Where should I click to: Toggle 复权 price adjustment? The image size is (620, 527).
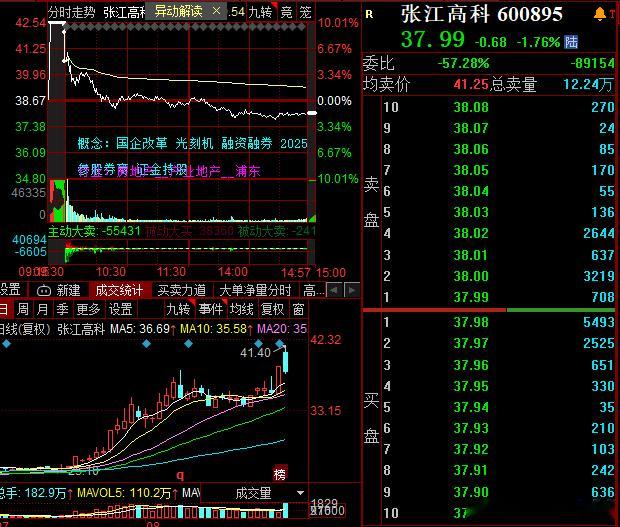272,309
